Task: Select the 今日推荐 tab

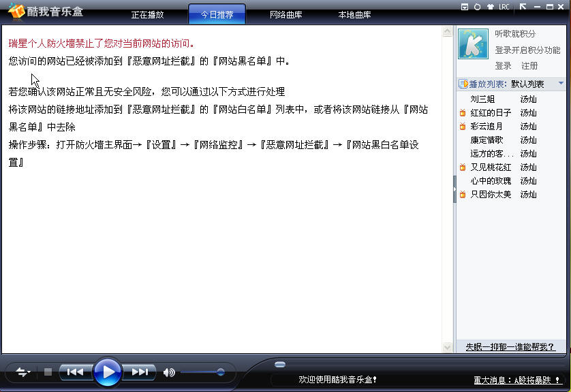Action: pos(217,14)
